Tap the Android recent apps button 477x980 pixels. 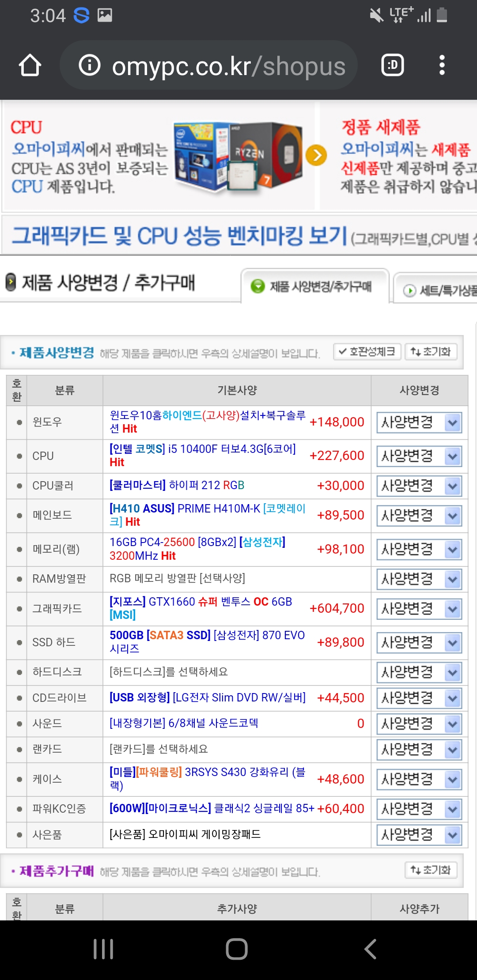[104, 949]
